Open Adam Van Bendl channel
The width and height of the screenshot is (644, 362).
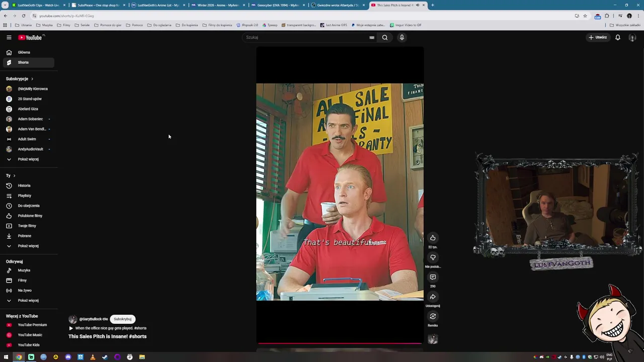coord(28,129)
